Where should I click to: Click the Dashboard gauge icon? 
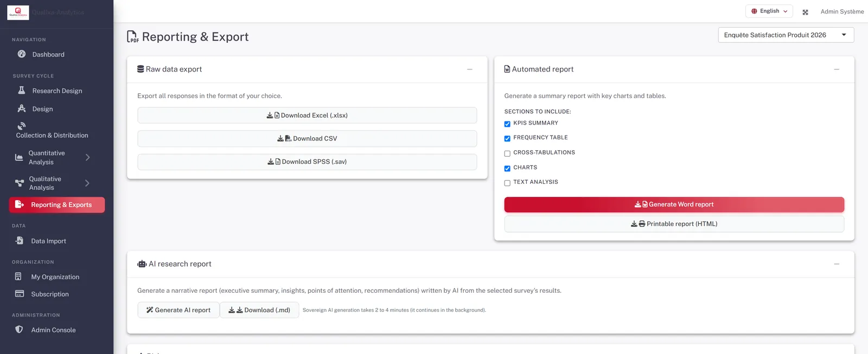22,54
